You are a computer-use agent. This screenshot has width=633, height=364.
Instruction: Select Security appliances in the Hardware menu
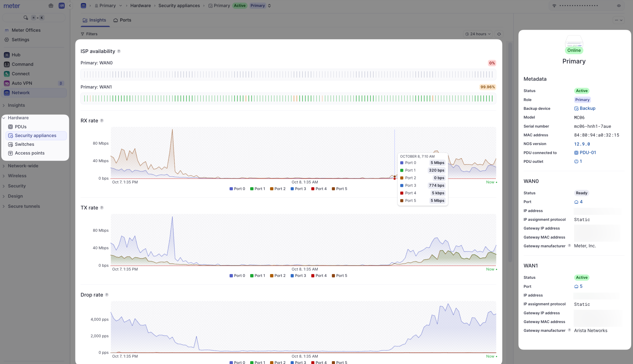click(x=36, y=135)
